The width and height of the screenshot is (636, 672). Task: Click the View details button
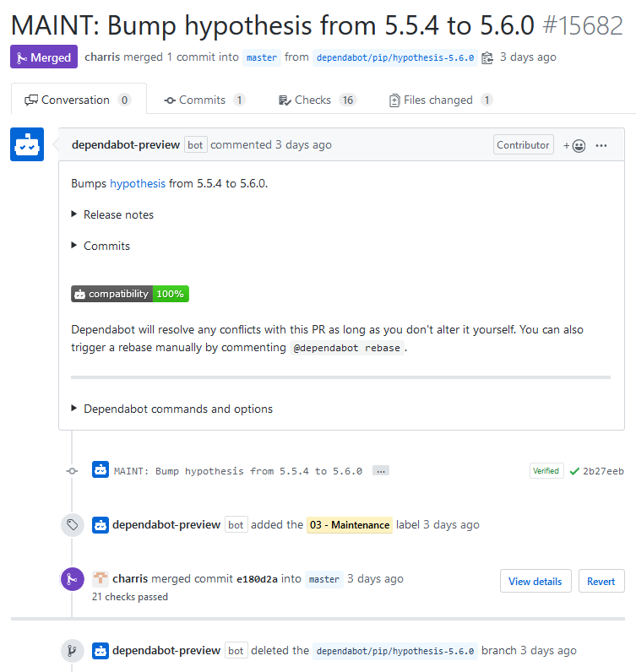(535, 581)
